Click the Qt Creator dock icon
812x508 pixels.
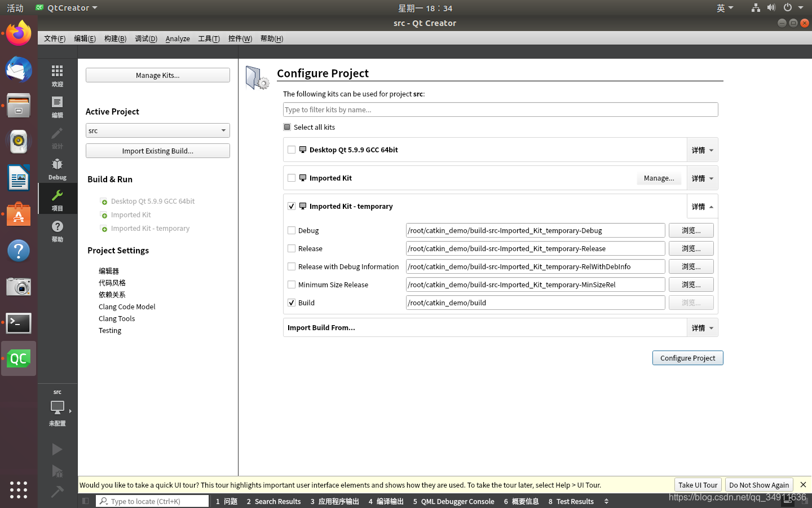[19, 359]
